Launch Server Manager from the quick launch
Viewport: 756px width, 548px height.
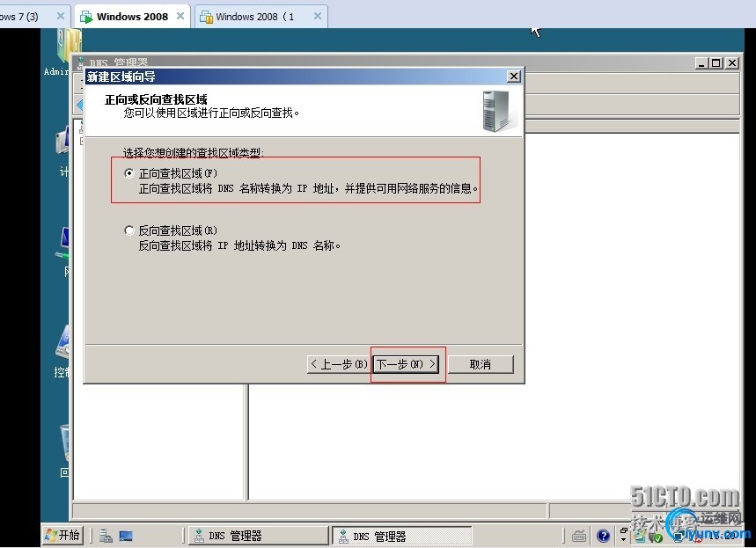[106, 536]
